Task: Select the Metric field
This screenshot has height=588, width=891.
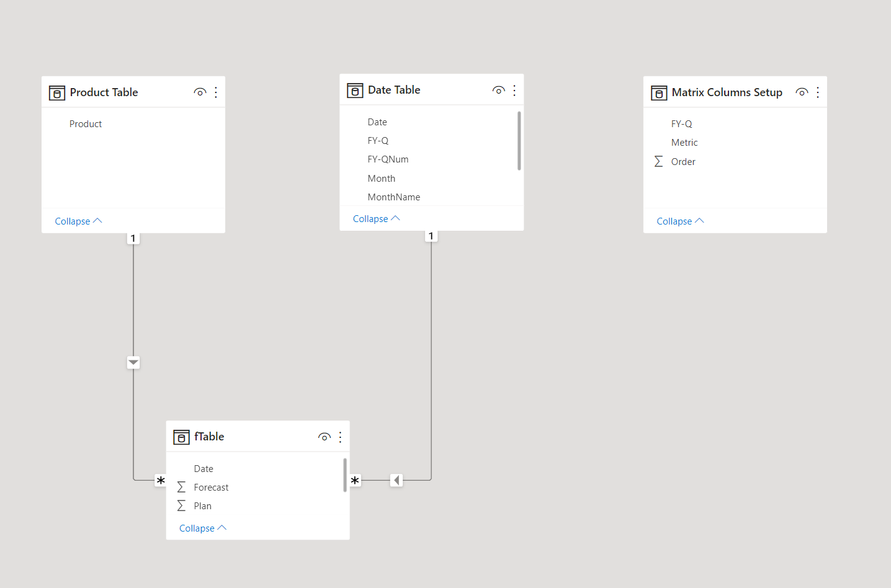Action: coord(684,143)
